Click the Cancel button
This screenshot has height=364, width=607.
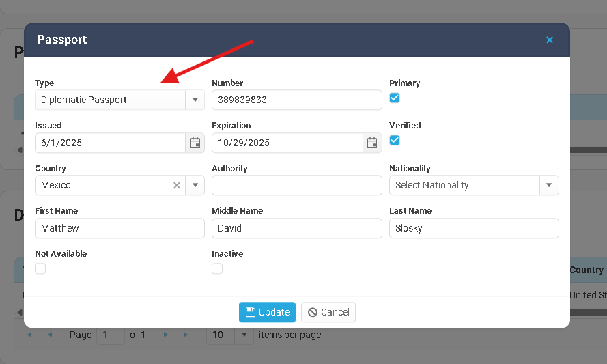[328, 312]
